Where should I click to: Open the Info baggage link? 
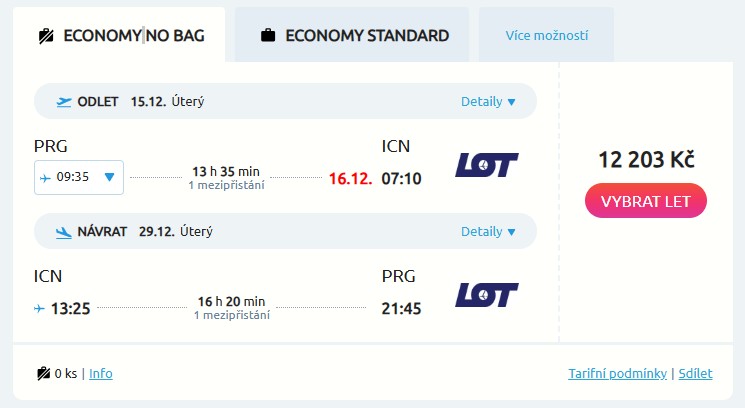click(x=101, y=374)
